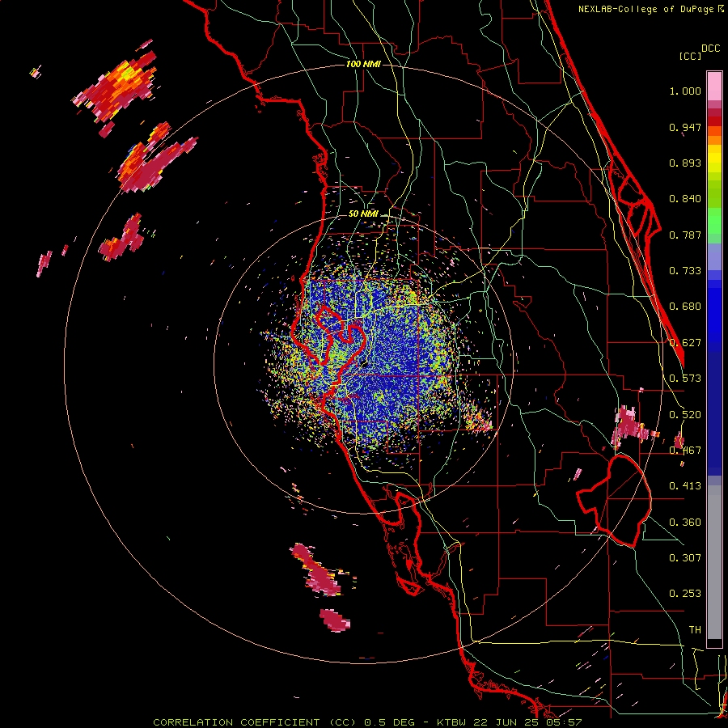Click the DCC product label above the color bar
The width and height of the screenshot is (728, 728).
(x=710, y=49)
